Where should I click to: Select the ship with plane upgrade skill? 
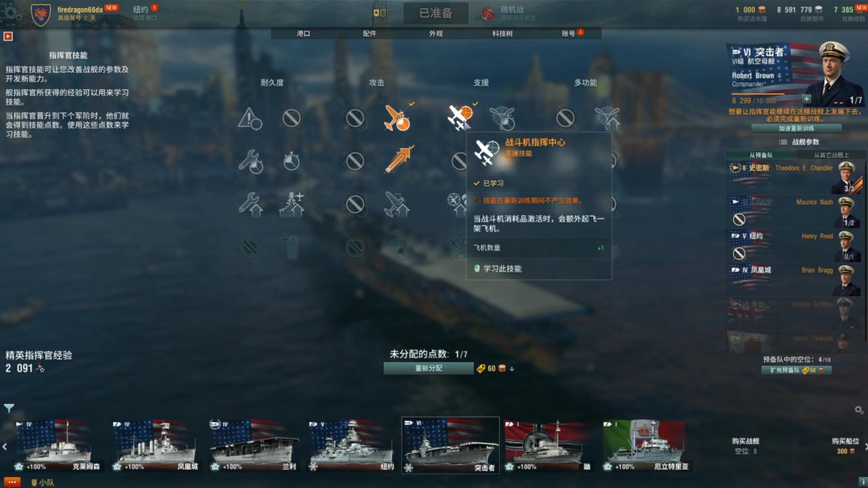pyautogui.click(x=292, y=204)
